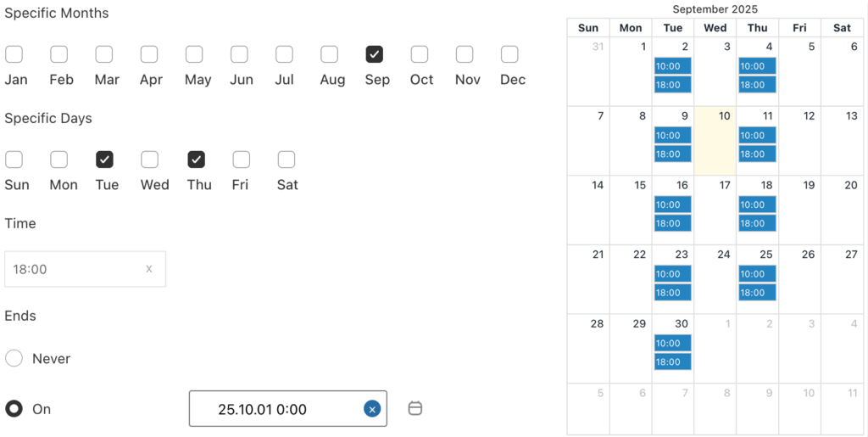The width and height of the screenshot is (868, 437).
Task: Tick the Jan month checkbox
Action: coord(14,54)
